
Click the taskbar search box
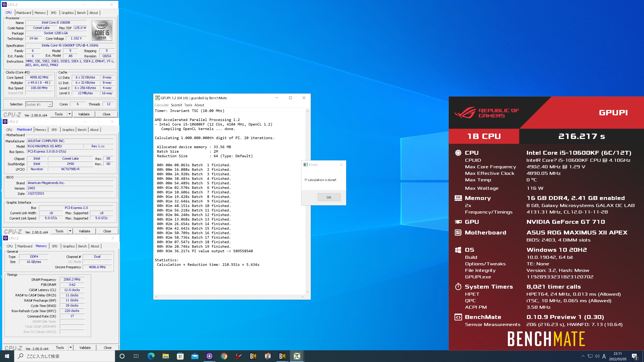coord(65,356)
